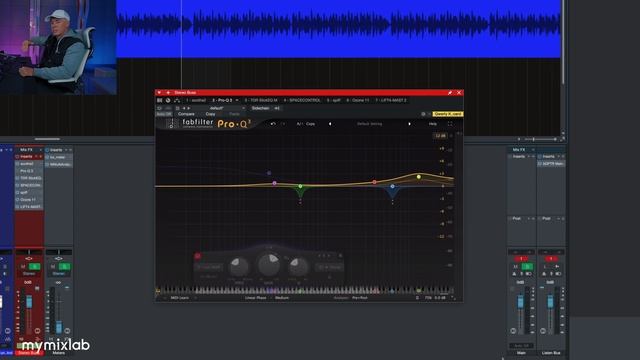Pin the Stereo Buss plugin window
This screenshot has width=640, height=360.
pyautogui.click(x=450, y=93)
